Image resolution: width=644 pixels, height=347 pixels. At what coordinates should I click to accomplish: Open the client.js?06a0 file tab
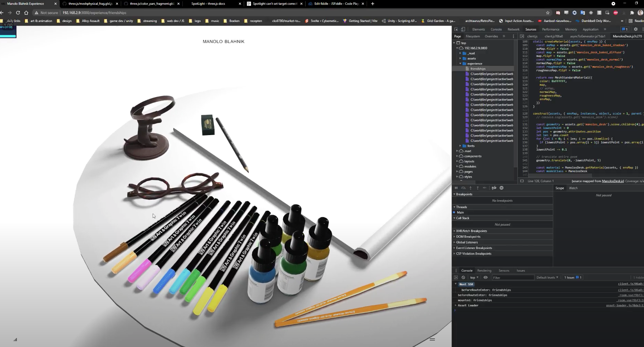pyautogui.click(x=553, y=36)
